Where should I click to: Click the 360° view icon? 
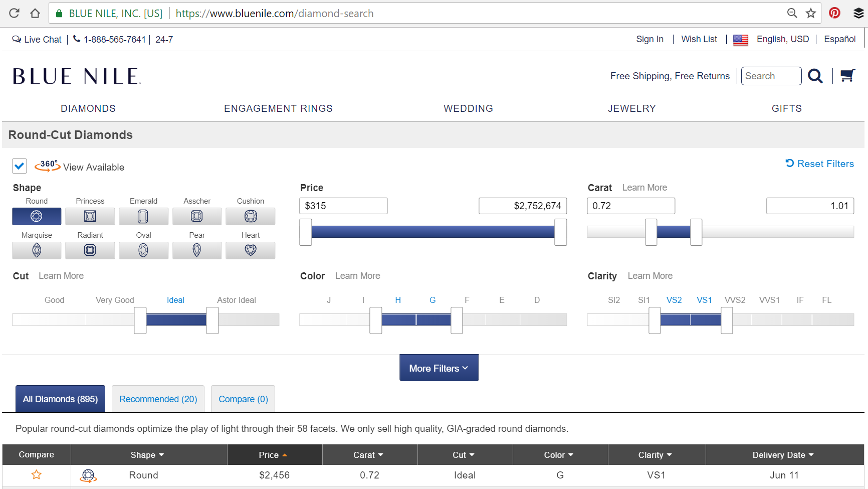[x=48, y=166]
